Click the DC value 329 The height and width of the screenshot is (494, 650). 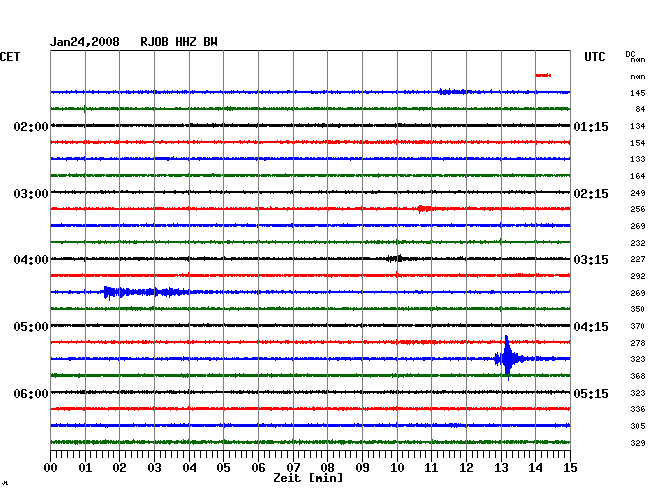tap(638, 443)
